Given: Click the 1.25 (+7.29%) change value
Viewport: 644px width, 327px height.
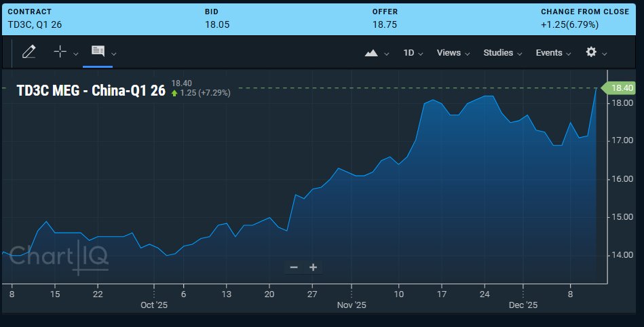Looking at the screenshot, I should 205,93.
